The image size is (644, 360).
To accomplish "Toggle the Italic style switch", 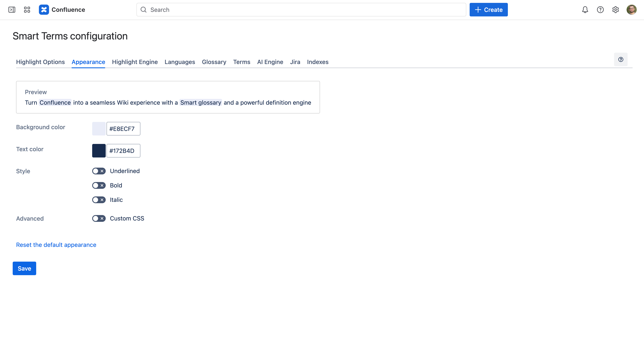I will 99,200.
